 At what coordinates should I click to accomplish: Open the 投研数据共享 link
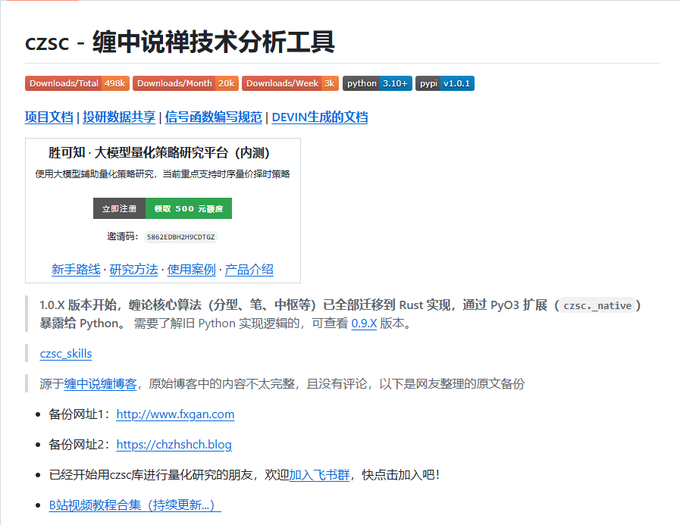[119, 117]
